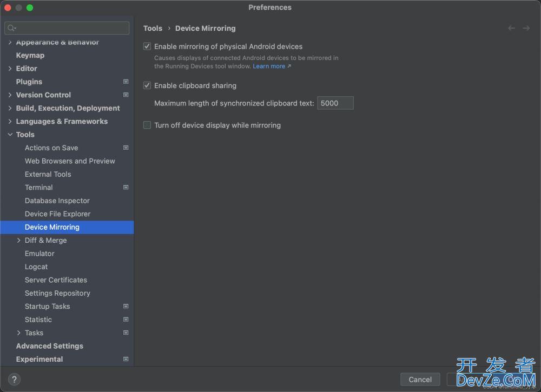Click the search magnifier icon
Image resolution: width=541 pixels, height=392 pixels.
coord(11,28)
